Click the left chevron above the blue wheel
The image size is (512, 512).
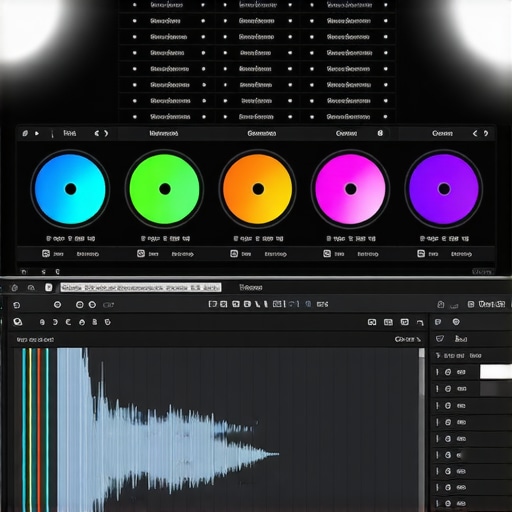97,133
